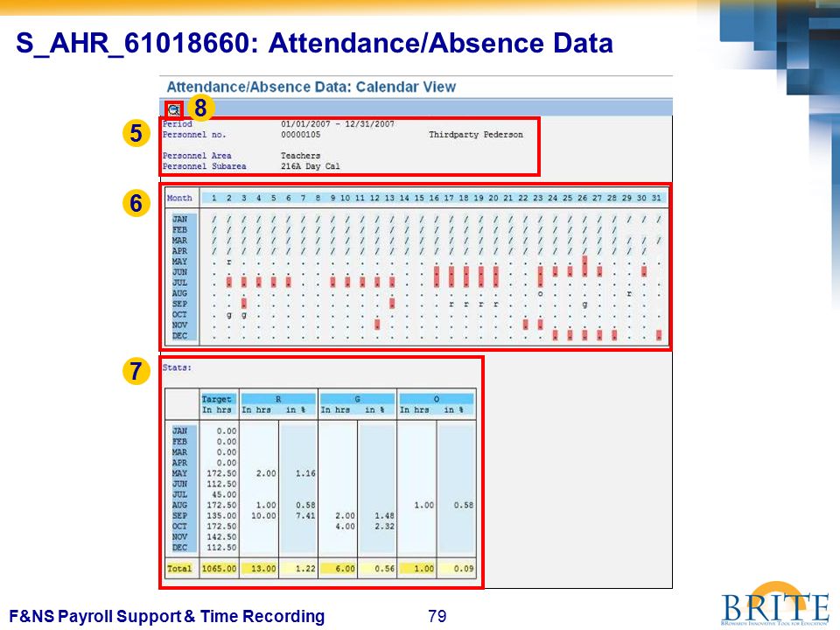
Task: Click total G percent 0.56
Action: coord(385,569)
